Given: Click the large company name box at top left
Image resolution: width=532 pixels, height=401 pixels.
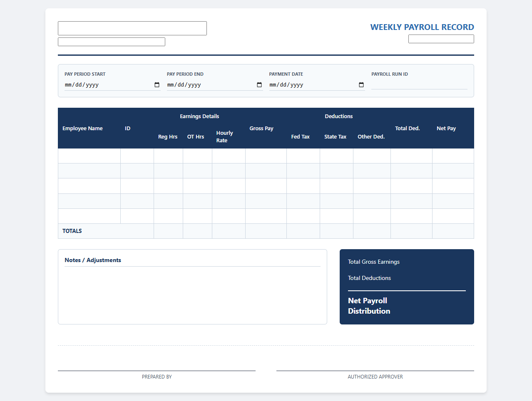Looking at the screenshot, I should tap(132, 28).
